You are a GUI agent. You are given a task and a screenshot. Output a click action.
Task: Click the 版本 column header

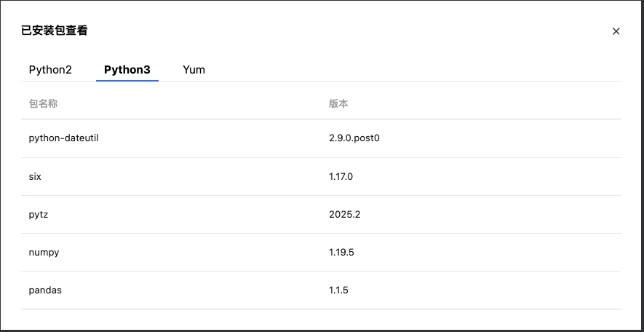338,103
